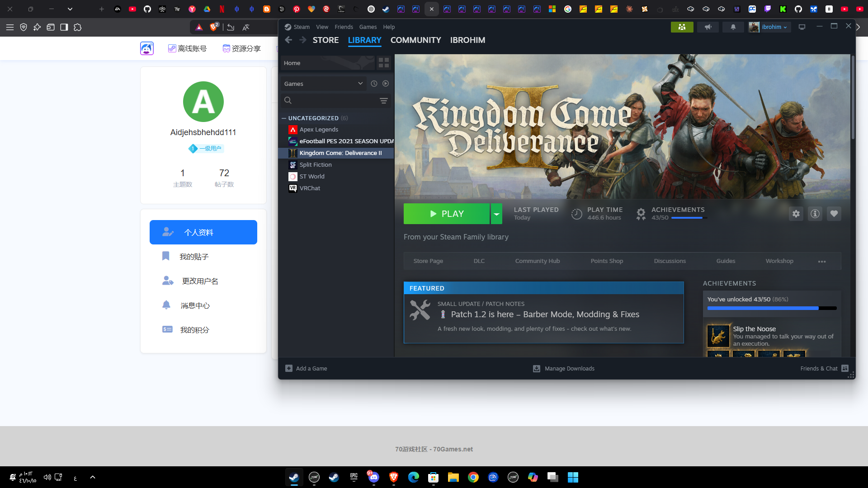
Task: Click the browser sidebar toggle icon
Action: (x=64, y=27)
